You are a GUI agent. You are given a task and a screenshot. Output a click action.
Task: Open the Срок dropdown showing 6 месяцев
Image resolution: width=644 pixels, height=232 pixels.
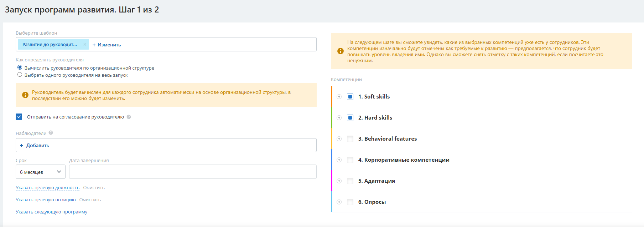point(41,172)
